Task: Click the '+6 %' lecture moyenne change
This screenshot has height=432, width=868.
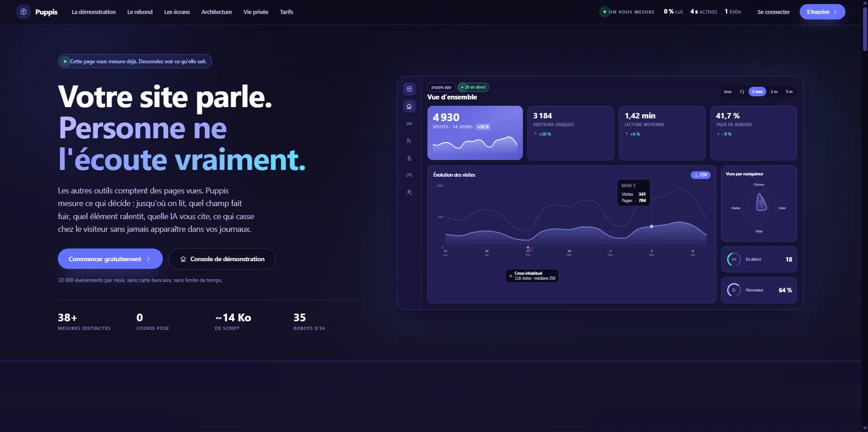Action: (633, 134)
